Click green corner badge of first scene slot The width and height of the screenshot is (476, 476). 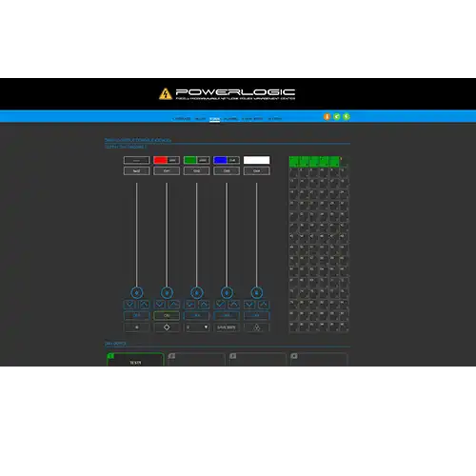coord(110,356)
